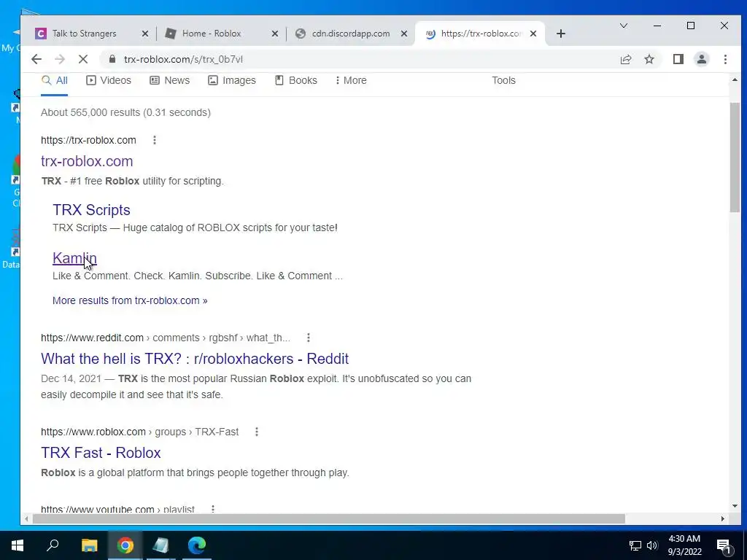Close the Home - Roblox tab
Screen dimensions: 747x560
[274, 34]
